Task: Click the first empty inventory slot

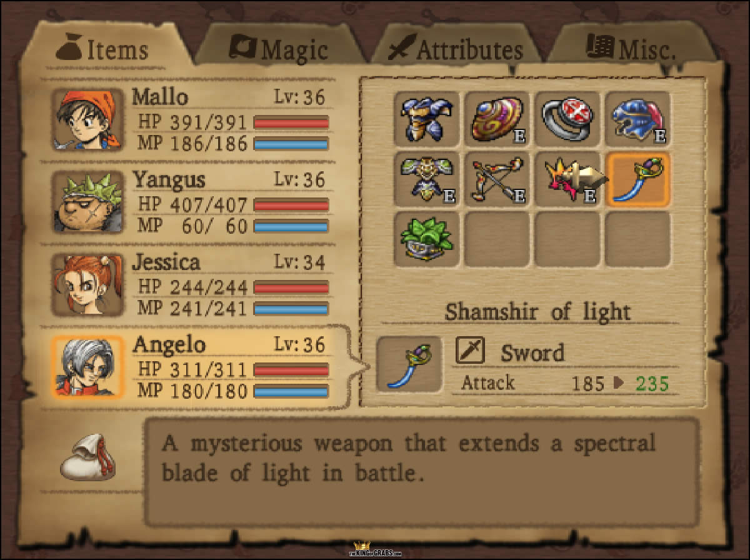Action: (497, 239)
